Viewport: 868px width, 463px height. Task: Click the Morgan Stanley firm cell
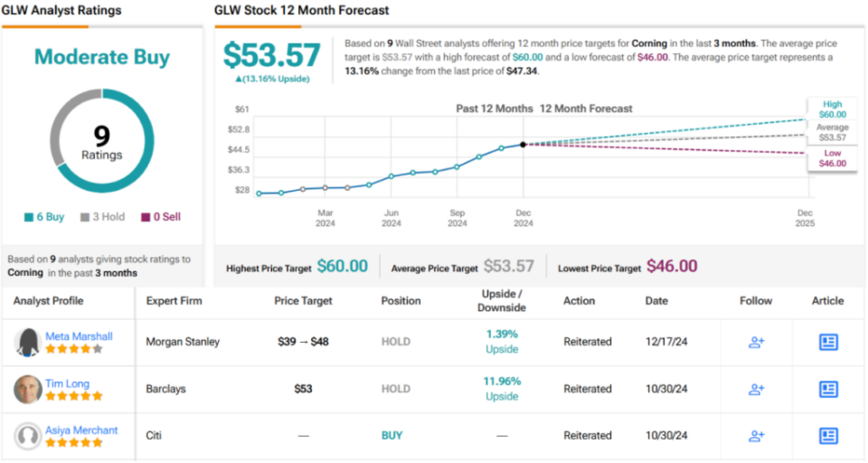click(183, 342)
